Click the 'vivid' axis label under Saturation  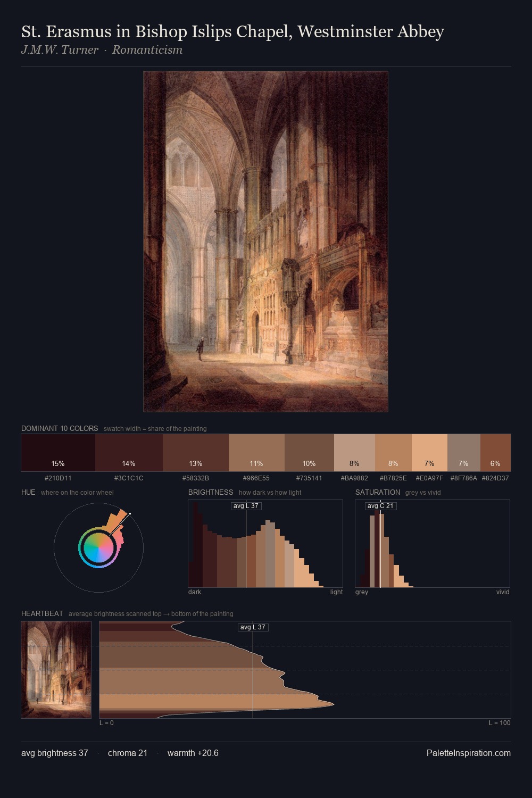click(503, 592)
